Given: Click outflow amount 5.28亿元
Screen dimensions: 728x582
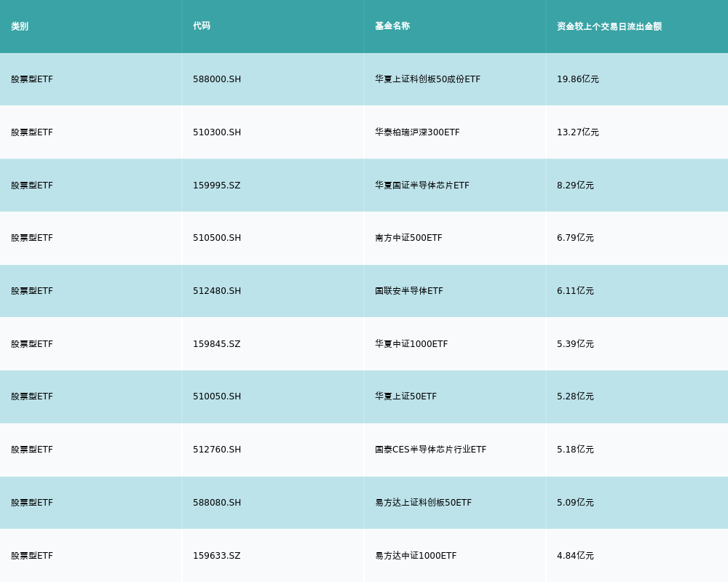Looking at the screenshot, I should pos(575,396).
